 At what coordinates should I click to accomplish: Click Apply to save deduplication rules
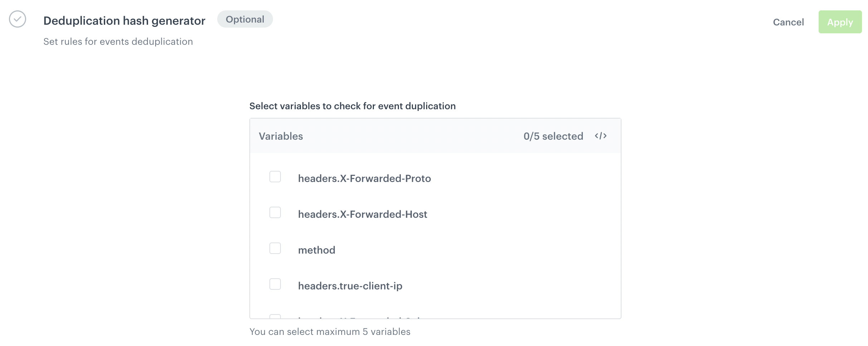coord(840,22)
